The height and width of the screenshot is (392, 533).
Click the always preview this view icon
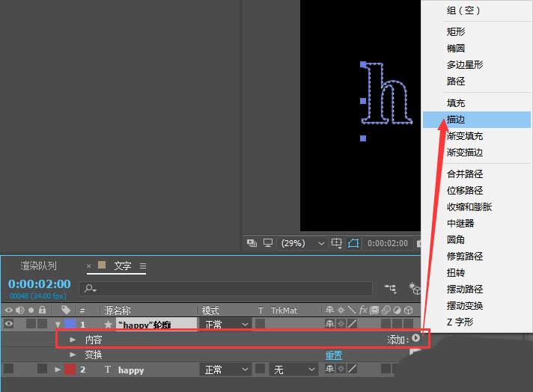252,243
